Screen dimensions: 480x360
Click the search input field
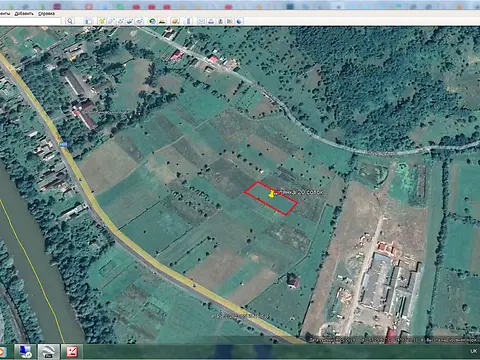pos(30,21)
